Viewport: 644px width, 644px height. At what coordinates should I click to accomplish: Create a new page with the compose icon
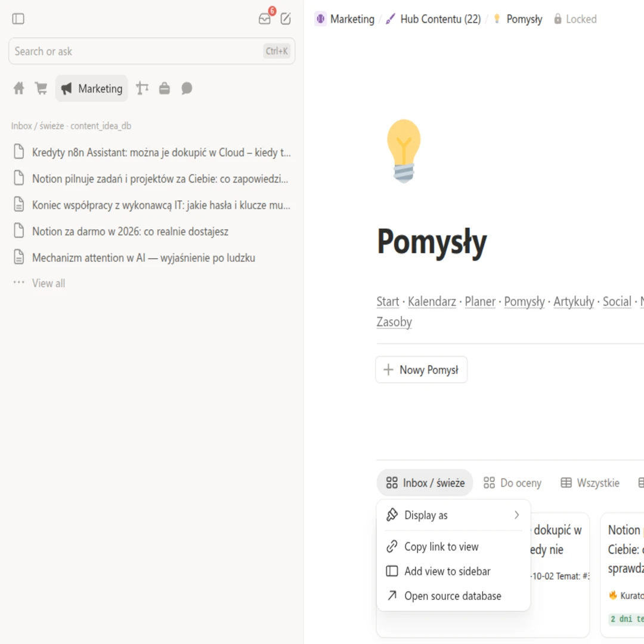pos(286,18)
